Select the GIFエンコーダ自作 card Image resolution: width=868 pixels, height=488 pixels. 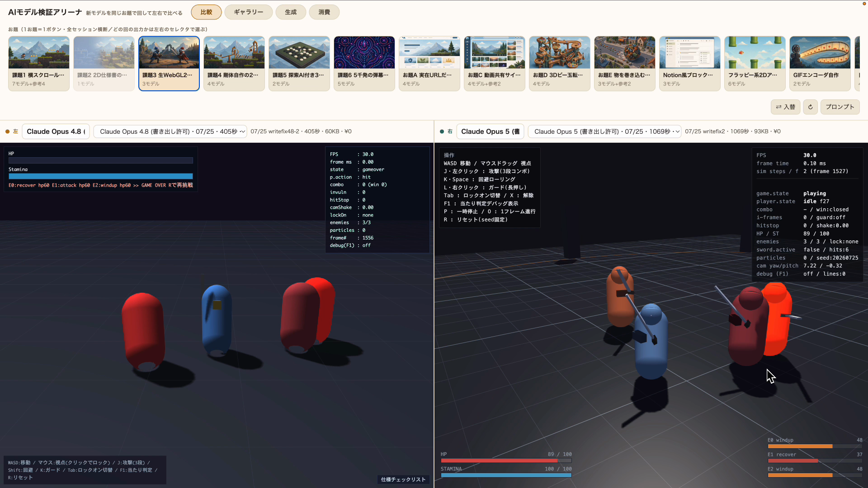coord(820,64)
